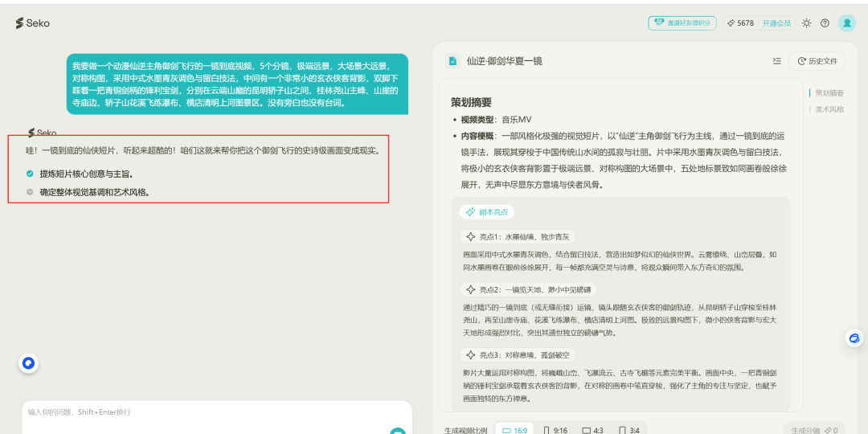Jump to the 策划摘要 section

coord(829,93)
